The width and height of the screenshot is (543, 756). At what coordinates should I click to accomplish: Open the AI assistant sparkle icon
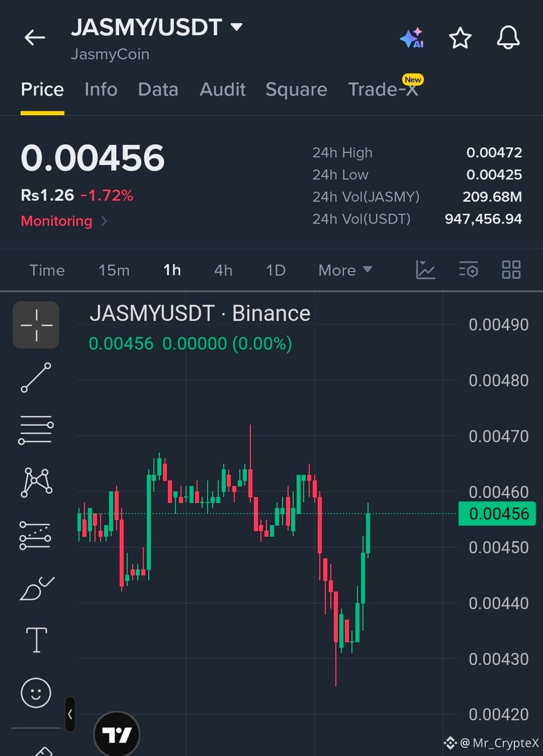tap(411, 38)
